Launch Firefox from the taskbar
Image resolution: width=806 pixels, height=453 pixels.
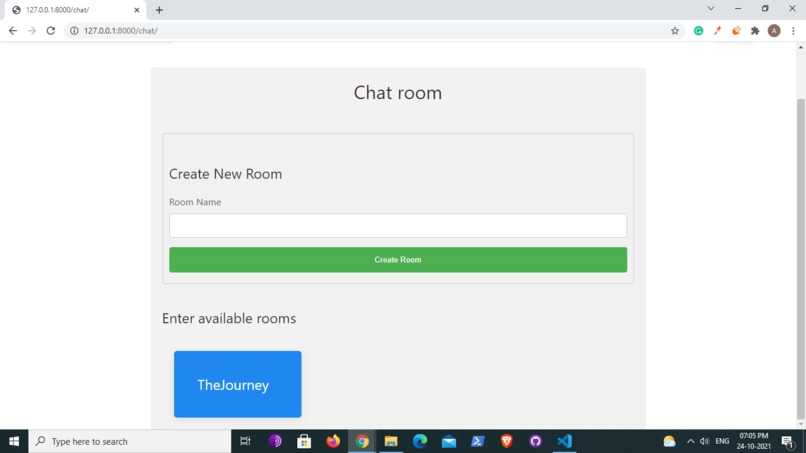(333, 441)
